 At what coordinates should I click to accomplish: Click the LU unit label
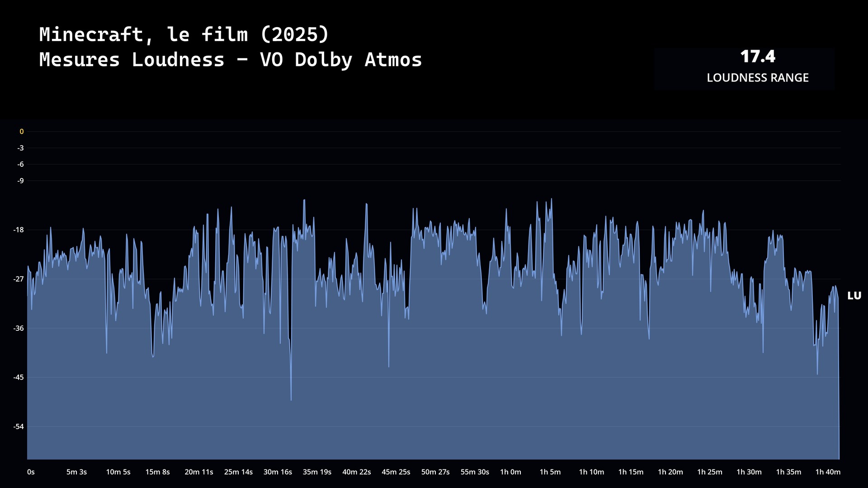(854, 296)
